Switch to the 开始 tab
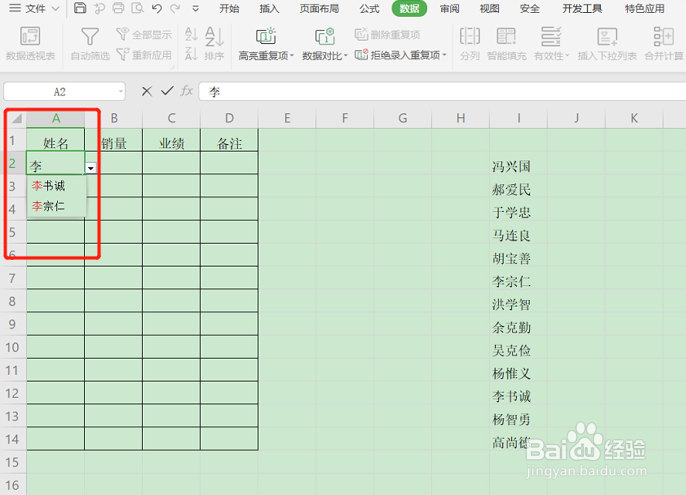 click(x=229, y=8)
